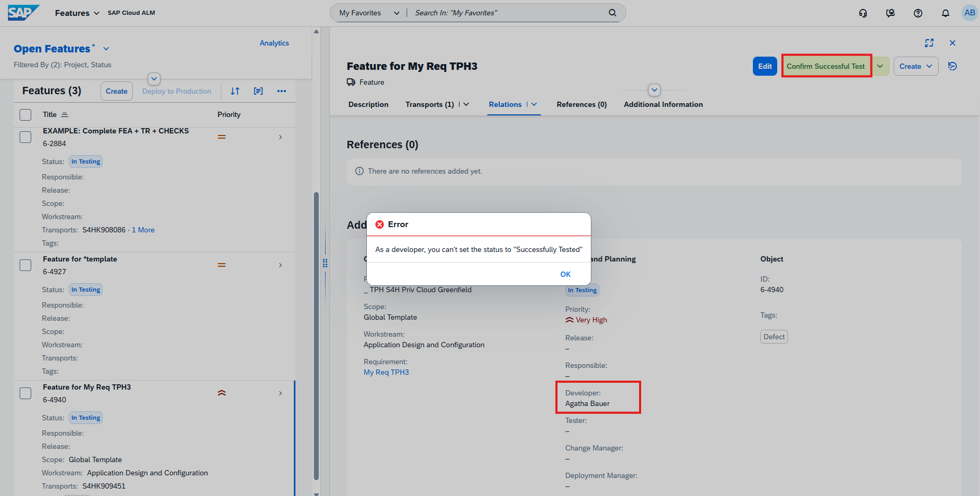Click the search magnifier icon
This screenshot has height=496, width=980.
tap(613, 13)
